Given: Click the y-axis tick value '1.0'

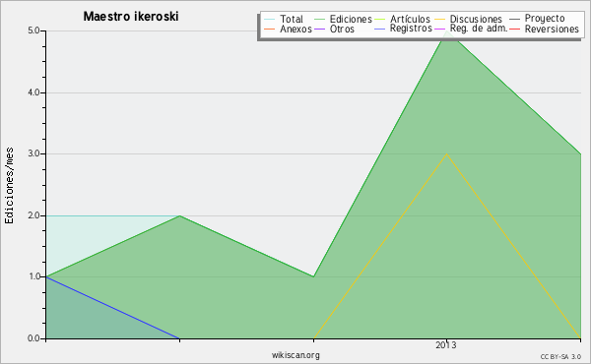Looking at the screenshot, I should pyautogui.click(x=33, y=277).
